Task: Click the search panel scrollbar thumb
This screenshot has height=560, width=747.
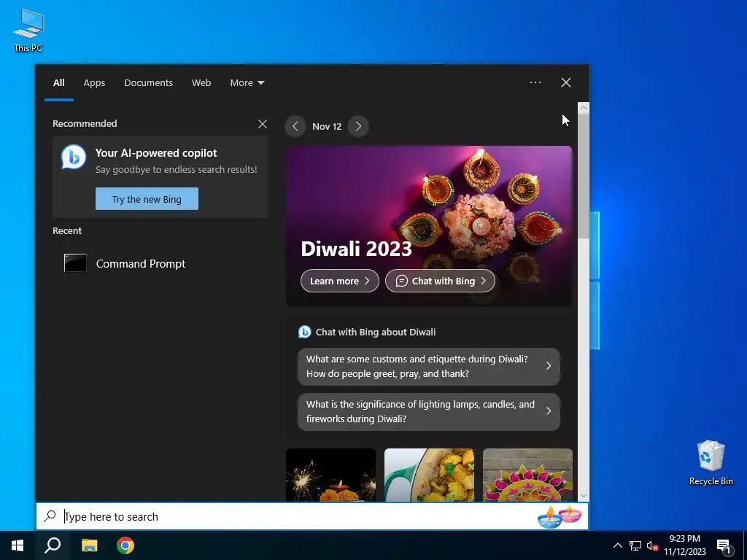Action: coord(584,176)
